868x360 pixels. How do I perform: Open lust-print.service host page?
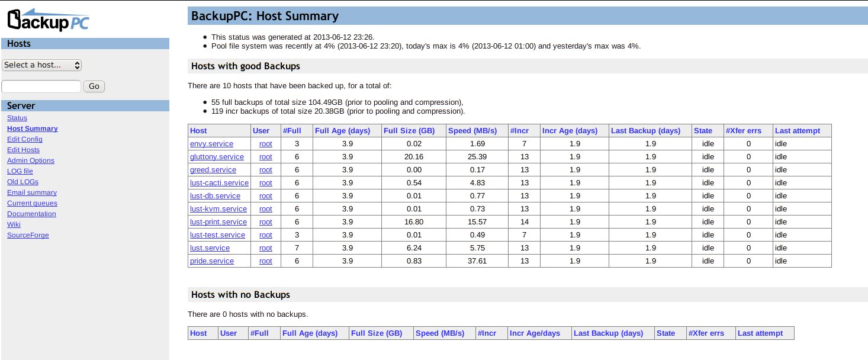(218, 222)
